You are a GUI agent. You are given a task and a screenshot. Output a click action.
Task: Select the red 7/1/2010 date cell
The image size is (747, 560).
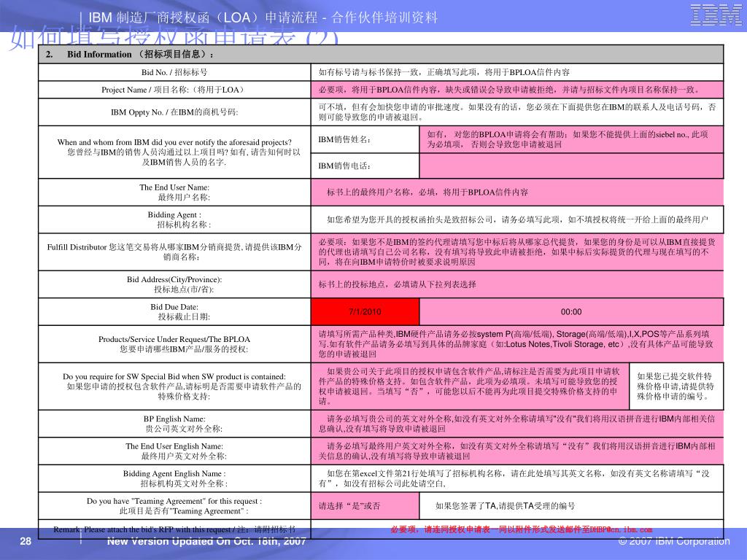click(x=365, y=312)
